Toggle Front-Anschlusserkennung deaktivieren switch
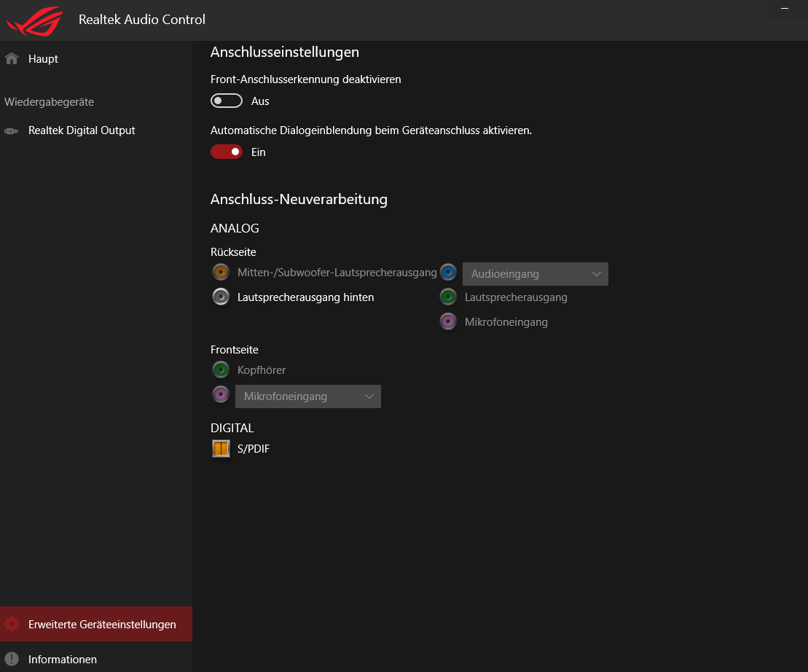Image resolution: width=808 pixels, height=672 pixels. (x=226, y=101)
